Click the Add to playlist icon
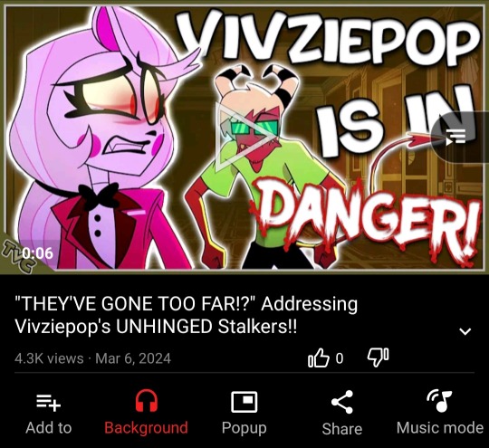 pos(49,402)
